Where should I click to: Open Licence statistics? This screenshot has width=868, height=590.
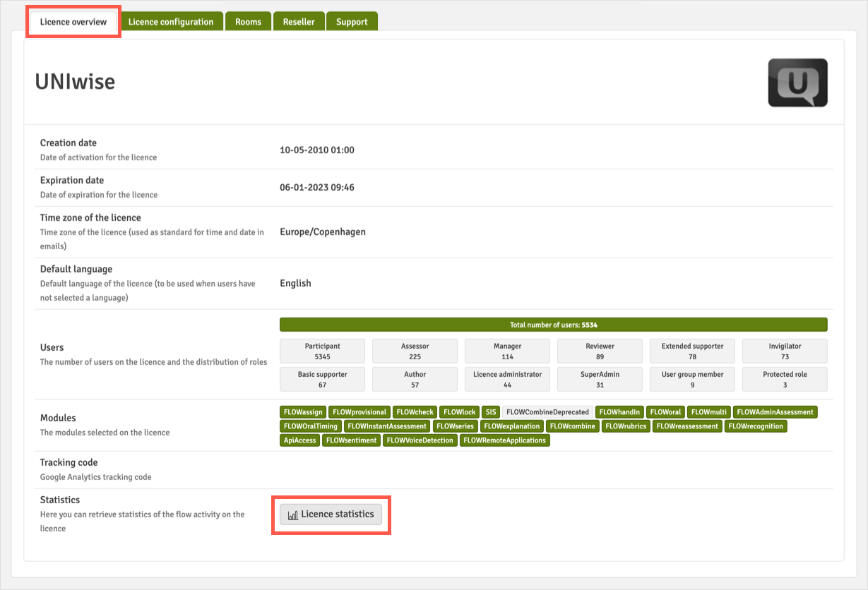[331, 514]
